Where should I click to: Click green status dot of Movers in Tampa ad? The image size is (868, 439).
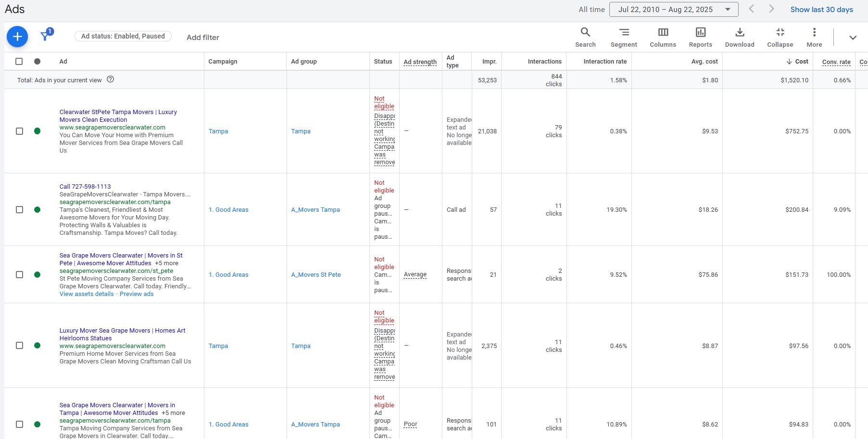pos(38,424)
